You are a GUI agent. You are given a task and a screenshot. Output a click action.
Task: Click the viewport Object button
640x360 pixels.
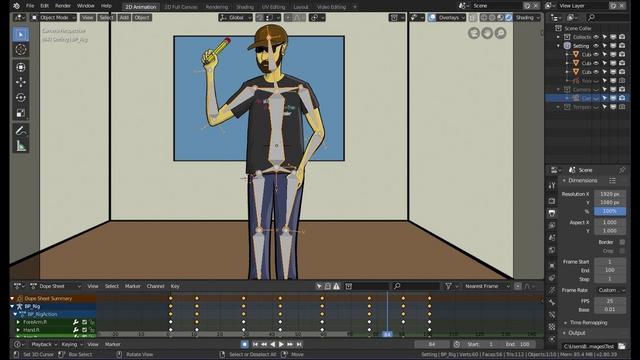coord(142,18)
